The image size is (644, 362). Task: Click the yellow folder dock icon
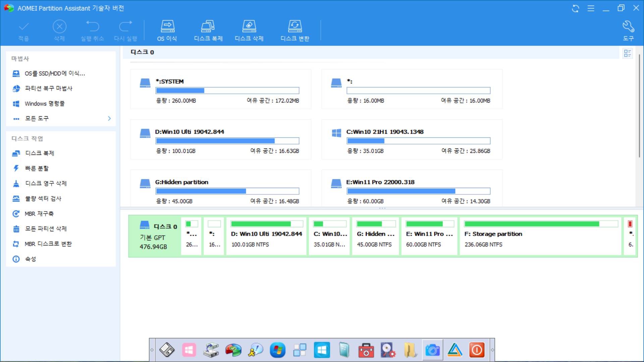click(x=410, y=350)
